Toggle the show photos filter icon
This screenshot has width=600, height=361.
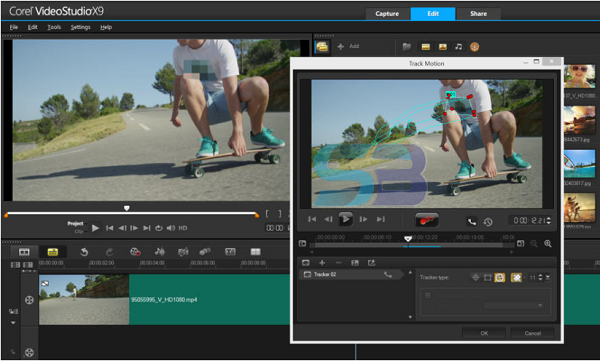(443, 47)
